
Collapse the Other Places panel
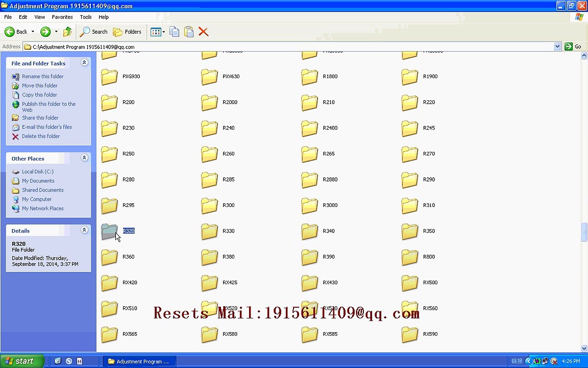[84, 158]
